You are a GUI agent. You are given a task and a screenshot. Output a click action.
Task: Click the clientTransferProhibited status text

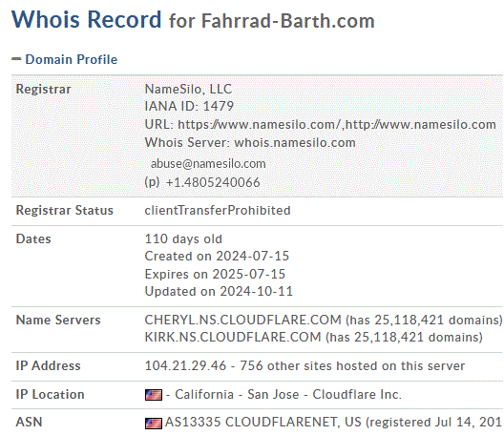click(x=218, y=211)
